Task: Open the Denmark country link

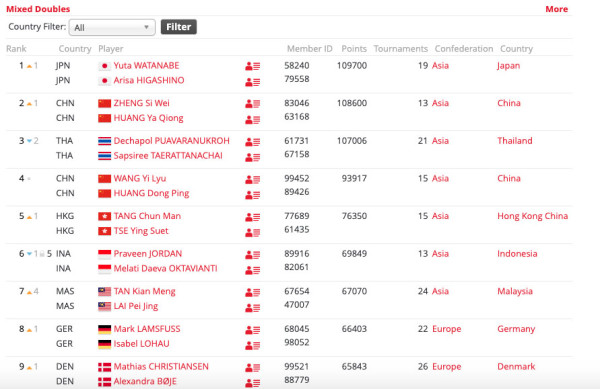Action: (x=516, y=366)
